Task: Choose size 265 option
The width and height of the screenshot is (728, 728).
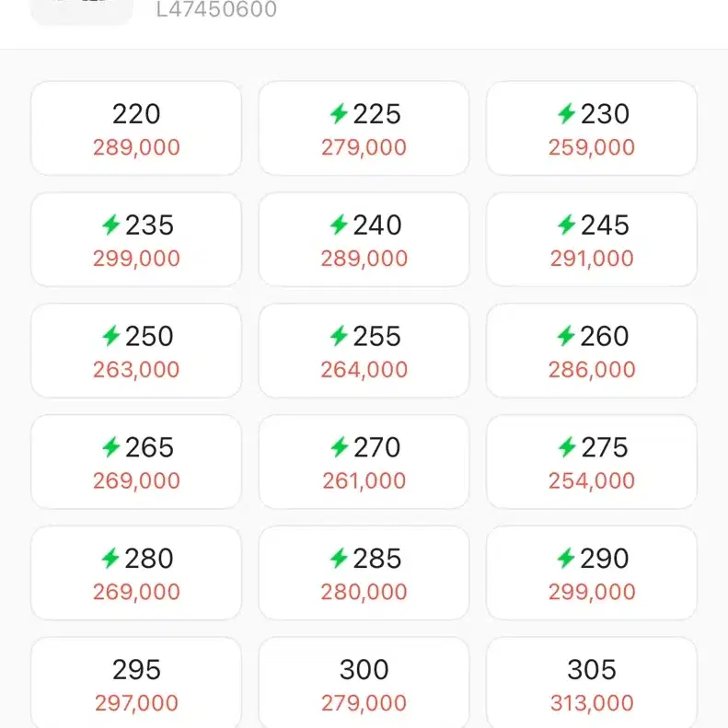Action: (136, 462)
